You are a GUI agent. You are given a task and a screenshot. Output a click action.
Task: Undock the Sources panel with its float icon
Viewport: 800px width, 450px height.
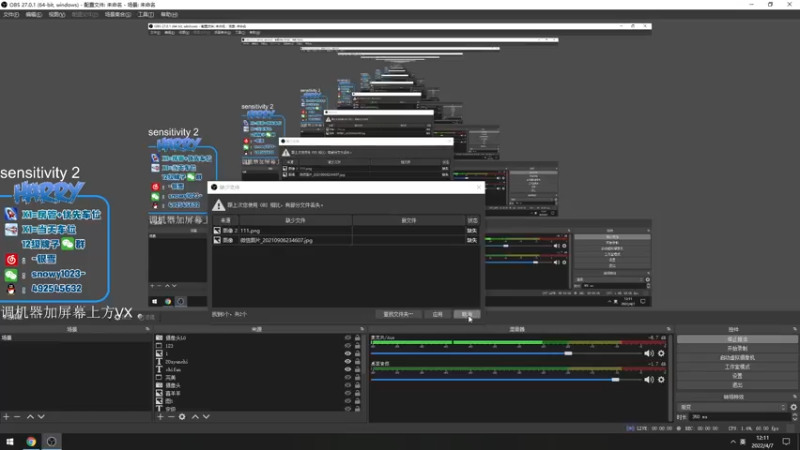coord(362,329)
